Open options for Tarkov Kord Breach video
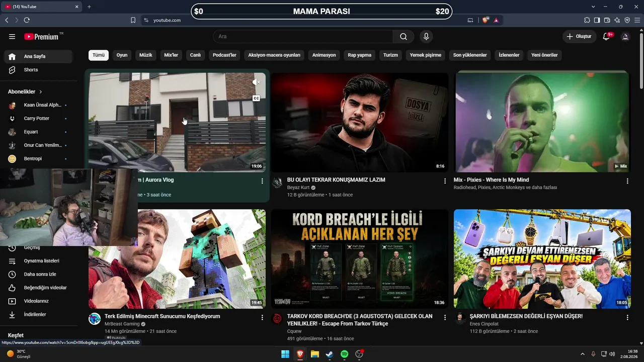 pyautogui.click(x=445, y=318)
